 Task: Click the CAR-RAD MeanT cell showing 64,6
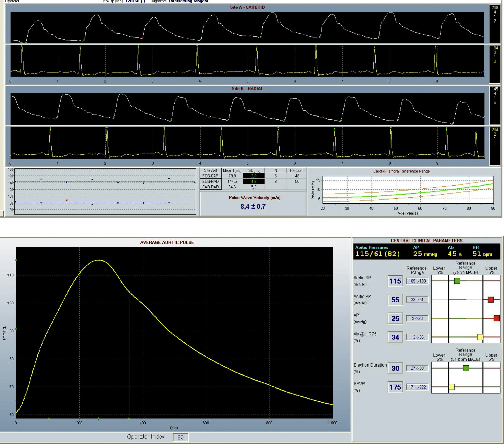(x=232, y=187)
